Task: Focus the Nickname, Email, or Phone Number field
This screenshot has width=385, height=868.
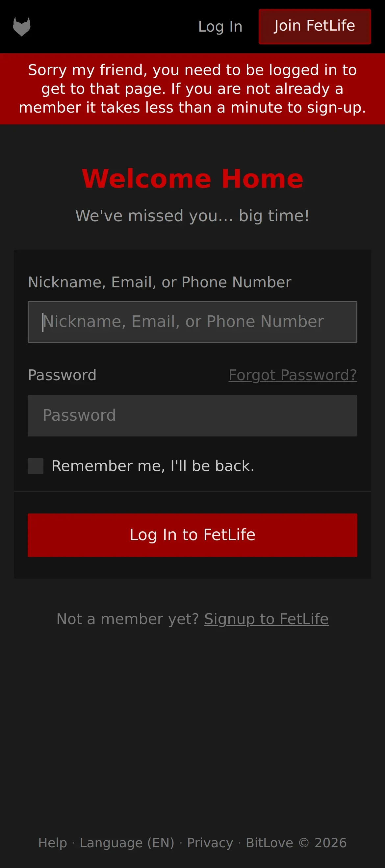Action: point(192,322)
